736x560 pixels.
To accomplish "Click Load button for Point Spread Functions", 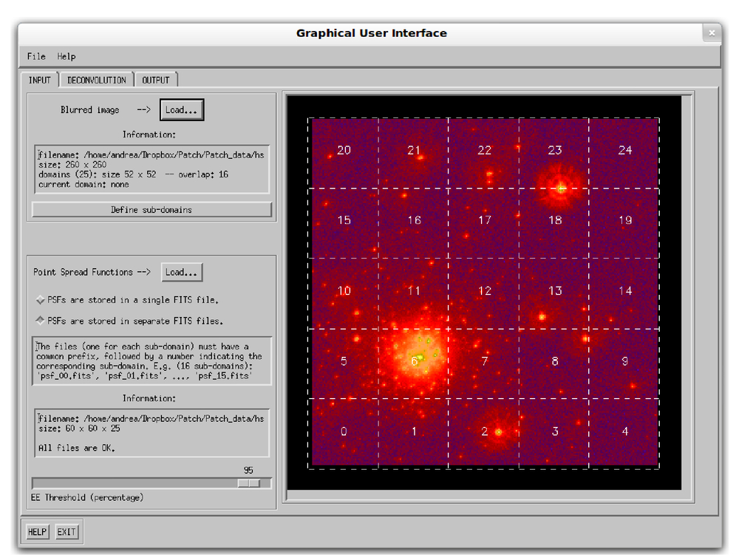I will pyautogui.click(x=182, y=273).
